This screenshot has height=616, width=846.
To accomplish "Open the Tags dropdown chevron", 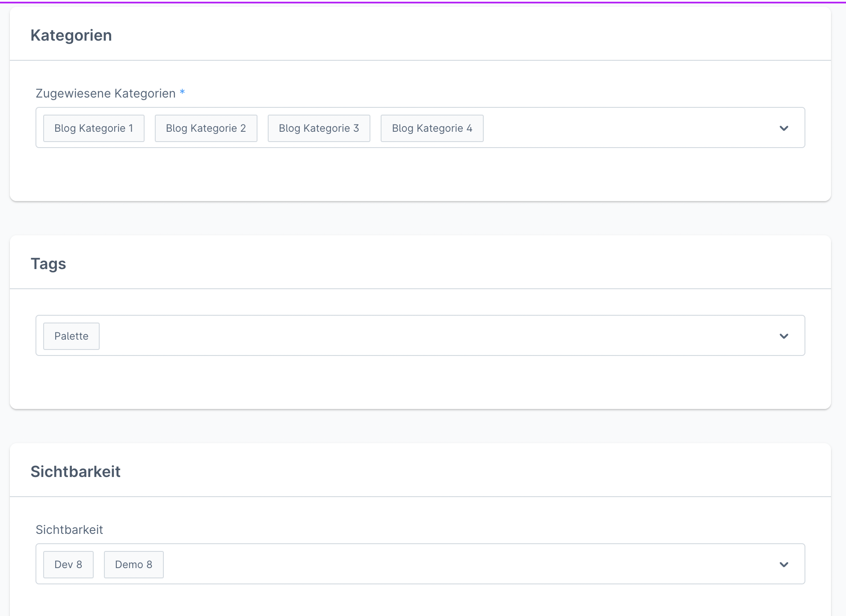I will (x=784, y=336).
